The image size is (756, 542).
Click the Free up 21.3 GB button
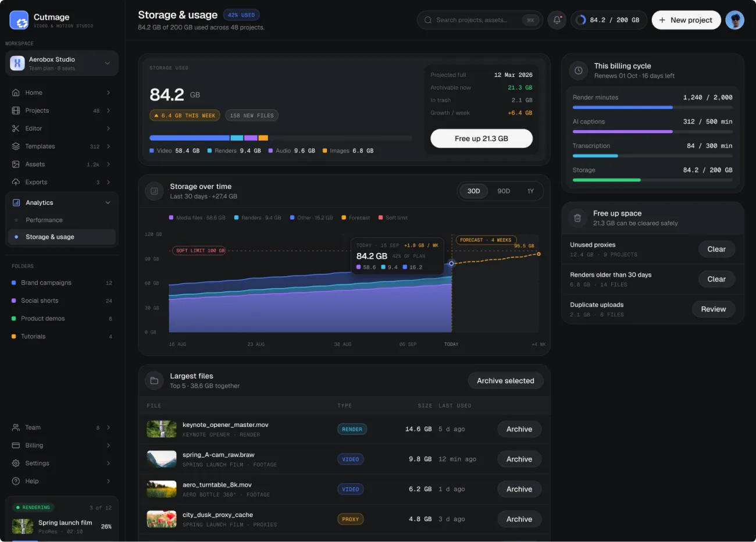tap(482, 138)
